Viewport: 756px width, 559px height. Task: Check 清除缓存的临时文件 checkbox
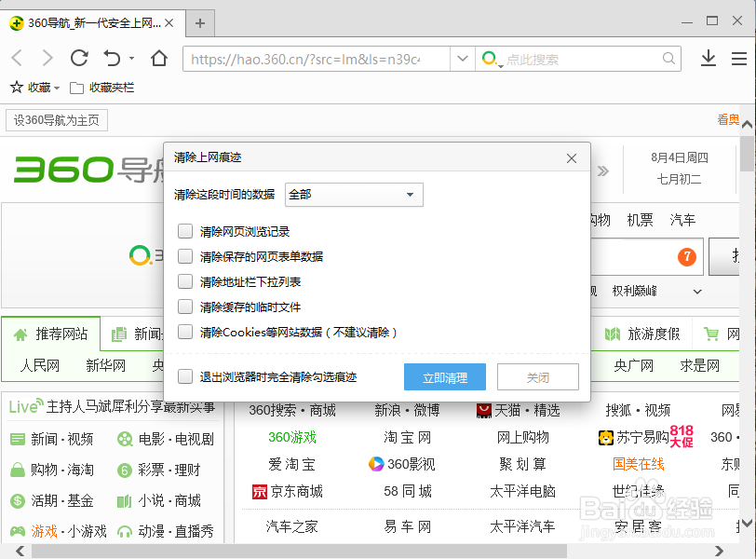185,307
